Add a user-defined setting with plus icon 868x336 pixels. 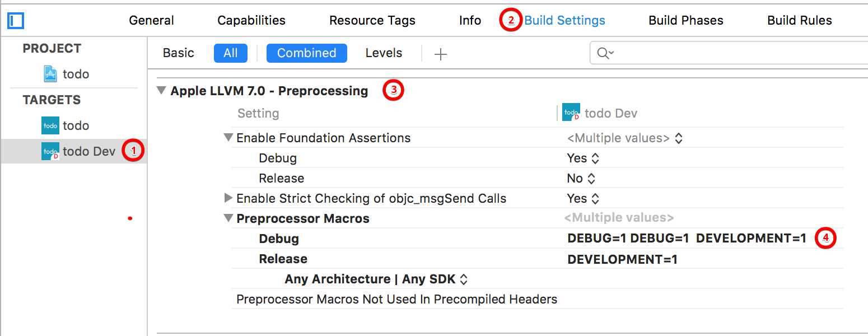click(441, 54)
